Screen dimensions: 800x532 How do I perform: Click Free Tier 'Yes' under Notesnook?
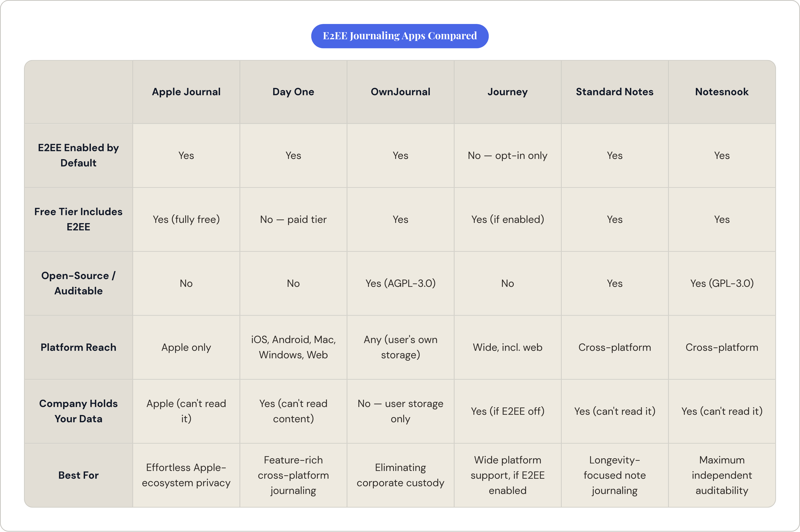(x=722, y=219)
